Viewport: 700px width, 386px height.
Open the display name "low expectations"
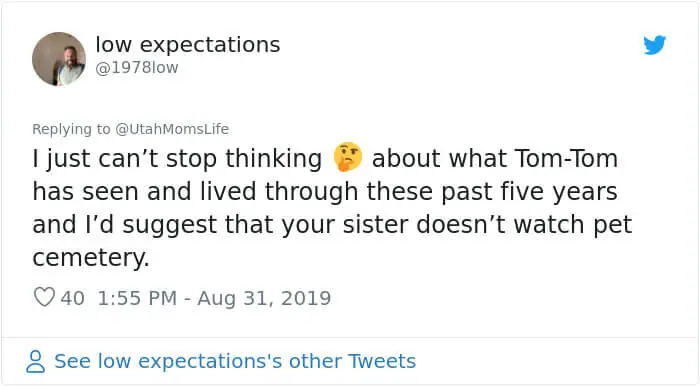point(188,45)
